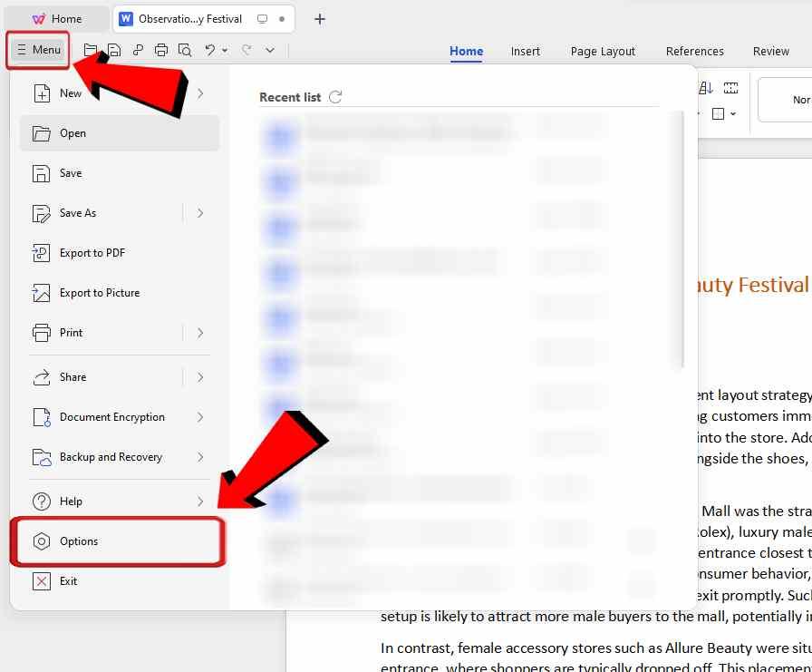
Task: Select Options from the menu
Action: click(x=79, y=541)
